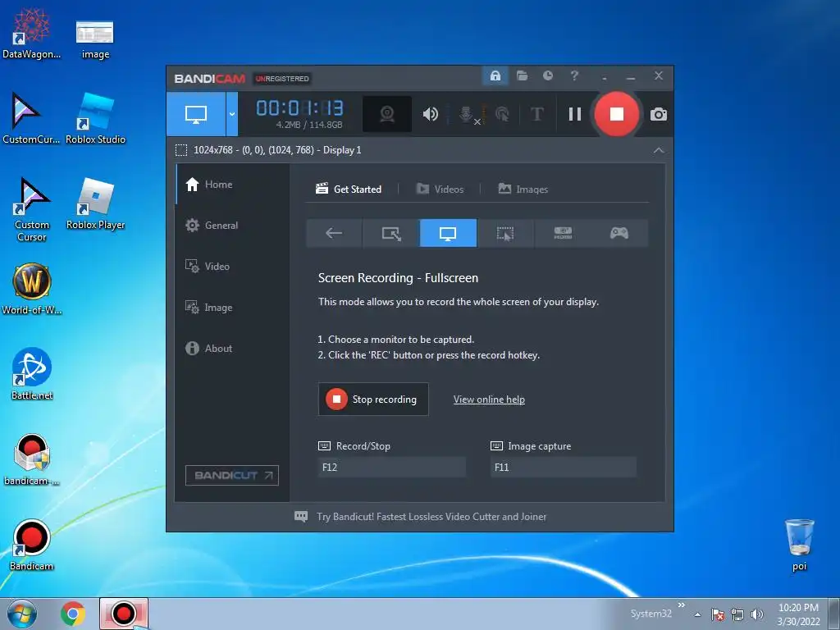Collapse the panel with the chevron arrow
The image size is (840, 630).
click(x=659, y=151)
